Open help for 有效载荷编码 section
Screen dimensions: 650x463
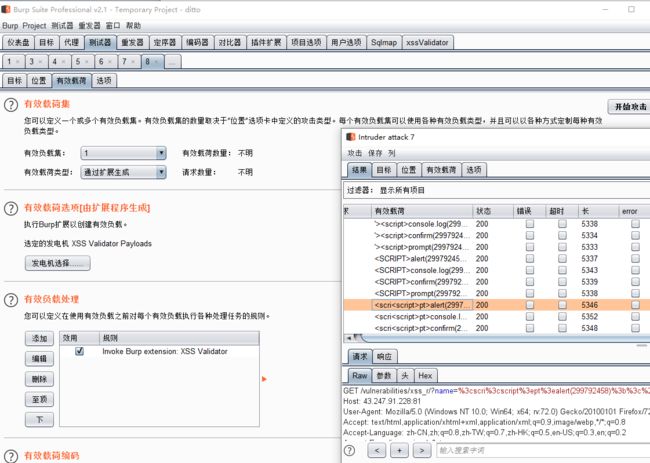click(11, 456)
